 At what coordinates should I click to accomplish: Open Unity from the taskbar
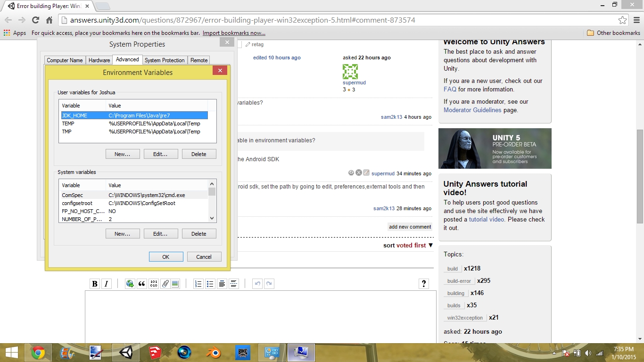click(126, 353)
